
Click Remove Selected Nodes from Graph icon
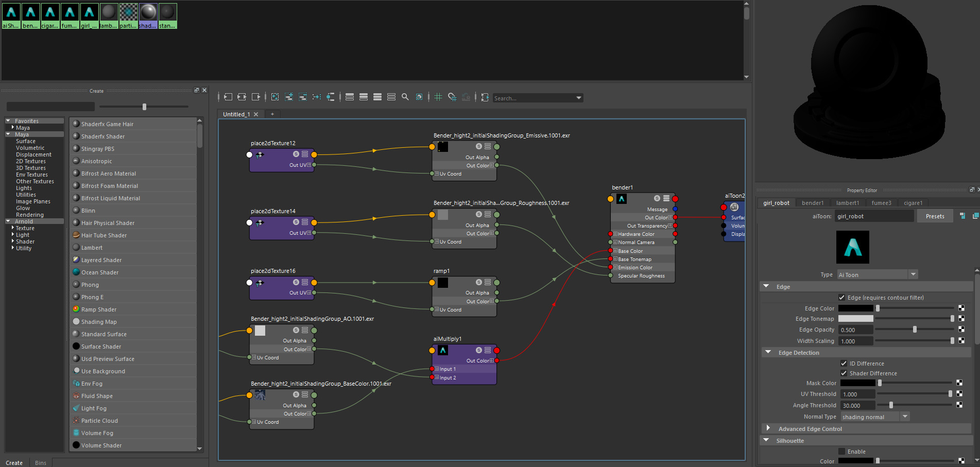[x=303, y=97]
